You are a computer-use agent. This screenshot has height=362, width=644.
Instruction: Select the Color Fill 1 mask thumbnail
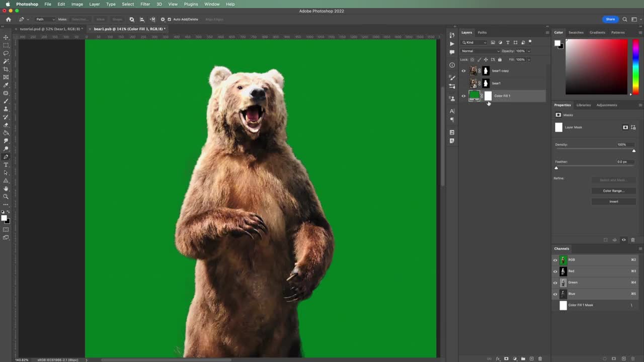tap(488, 96)
